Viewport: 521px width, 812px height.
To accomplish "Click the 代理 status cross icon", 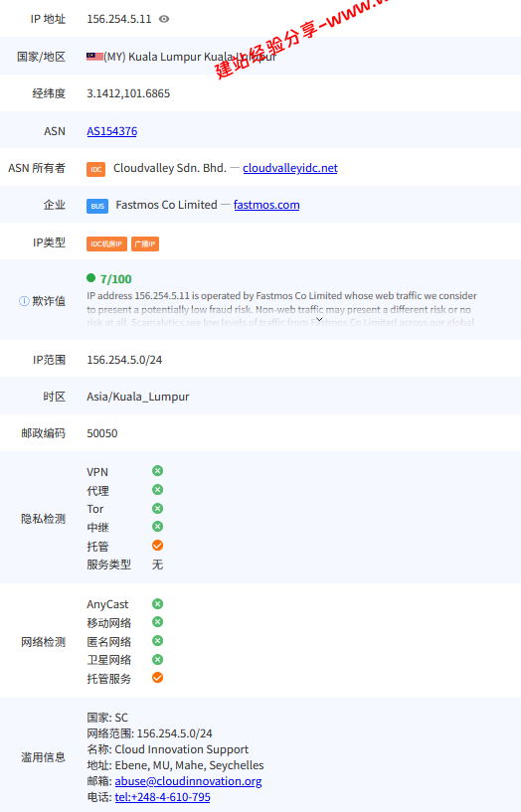I will (x=157, y=489).
